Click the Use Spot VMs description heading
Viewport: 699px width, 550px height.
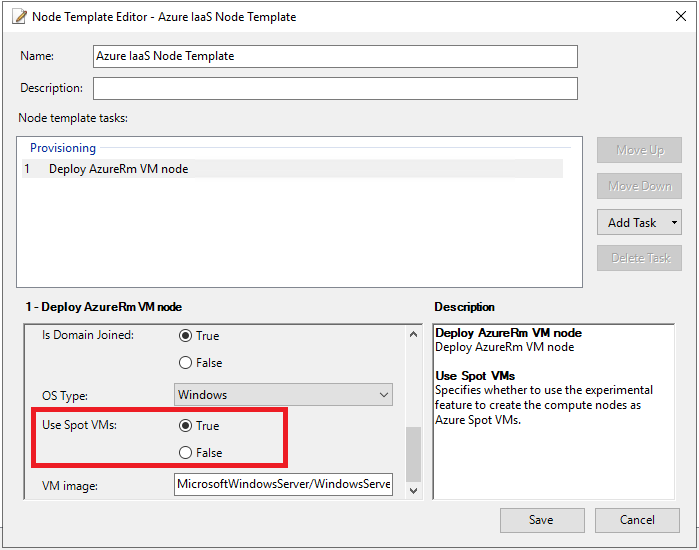pos(475,376)
